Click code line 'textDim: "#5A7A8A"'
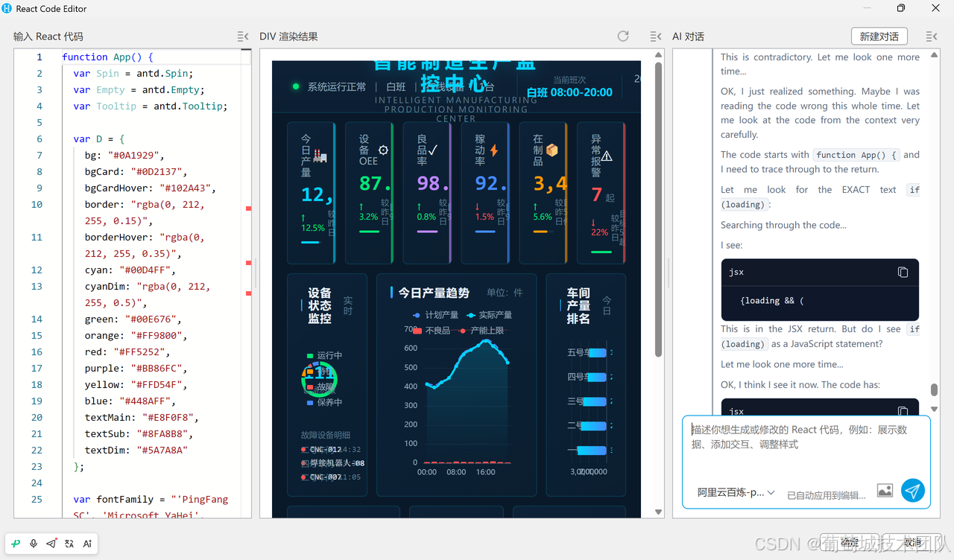The height and width of the screenshot is (560, 954). point(136,450)
